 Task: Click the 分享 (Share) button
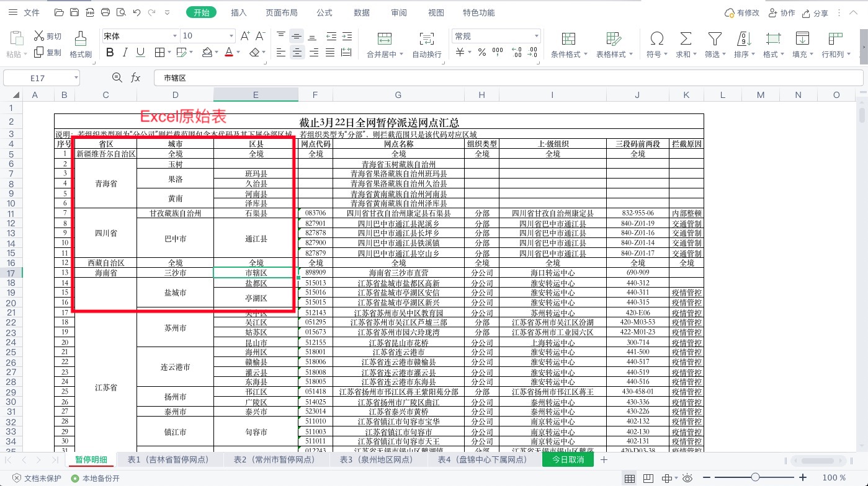pos(815,12)
